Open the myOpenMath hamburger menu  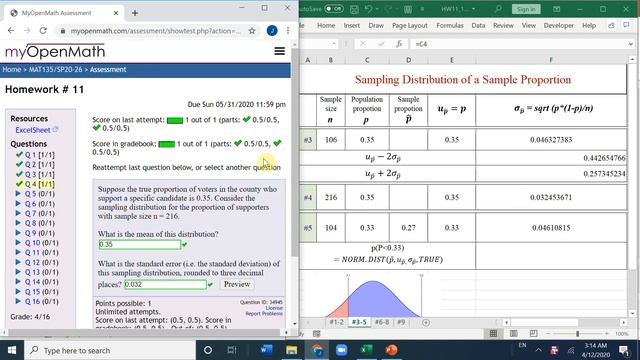[280, 51]
